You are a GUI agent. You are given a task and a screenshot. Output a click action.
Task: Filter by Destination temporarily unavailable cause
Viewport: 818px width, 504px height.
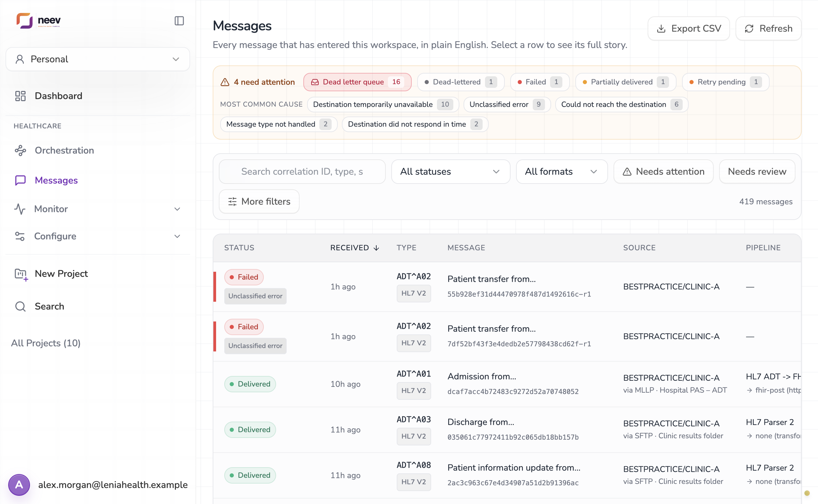pyautogui.click(x=383, y=105)
